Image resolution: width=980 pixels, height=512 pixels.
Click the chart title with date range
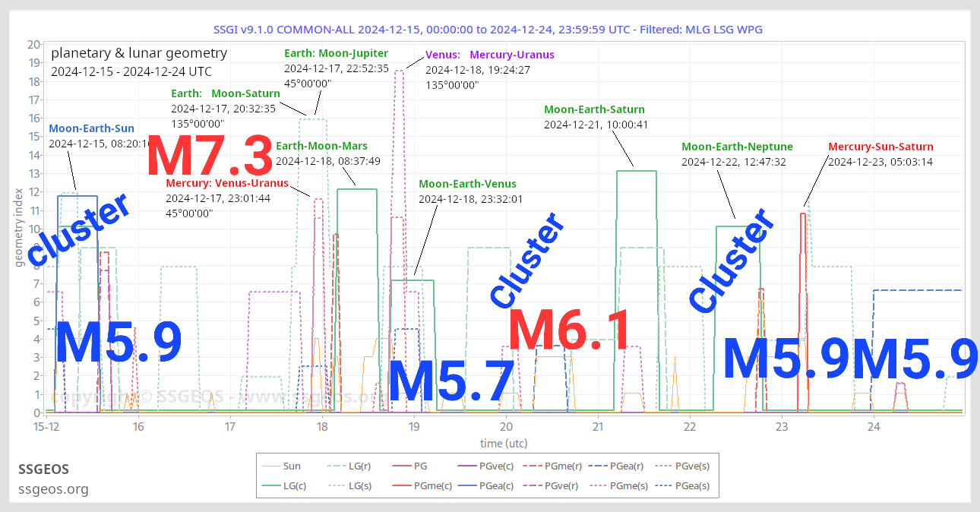(x=490, y=29)
